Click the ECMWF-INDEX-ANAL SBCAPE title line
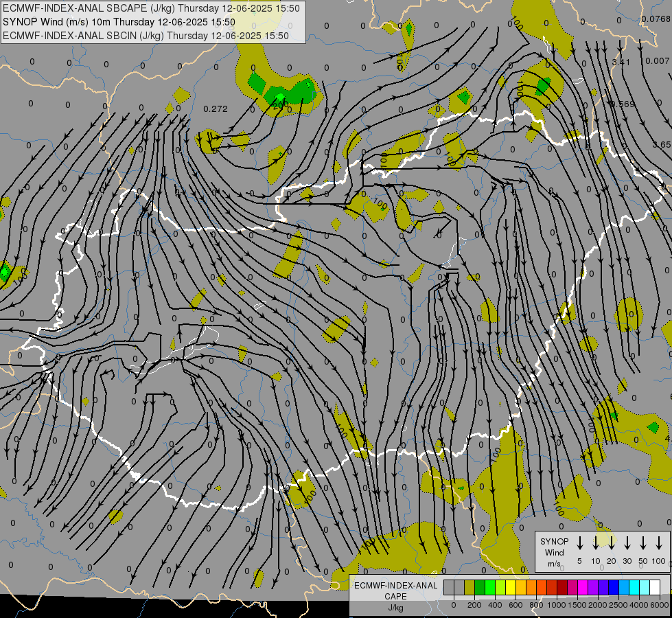The width and height of the screenshot is (672, 618). click(x=151, y=8)
